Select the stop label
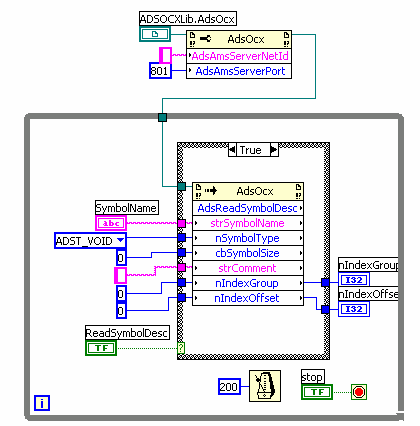Screen dimensions: 420x426 point(312,377)
